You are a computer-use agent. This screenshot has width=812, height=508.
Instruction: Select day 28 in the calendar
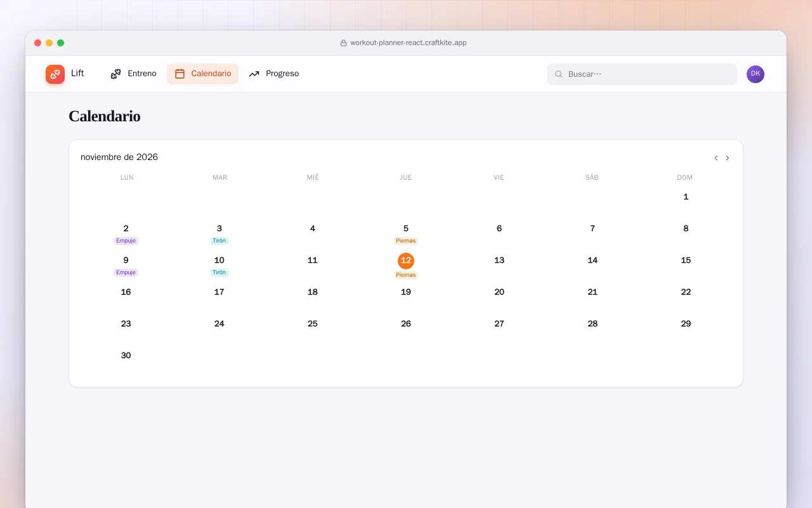(593, 324)
